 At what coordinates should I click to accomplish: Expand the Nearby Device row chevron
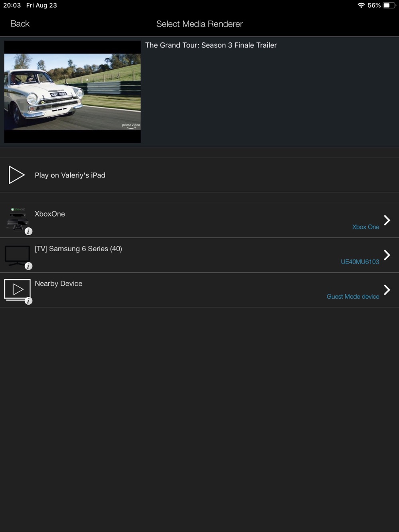coord(387,290)
